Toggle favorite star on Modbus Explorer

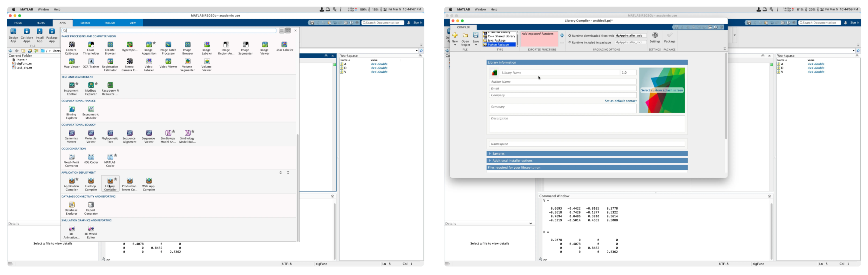click(96, 84)
